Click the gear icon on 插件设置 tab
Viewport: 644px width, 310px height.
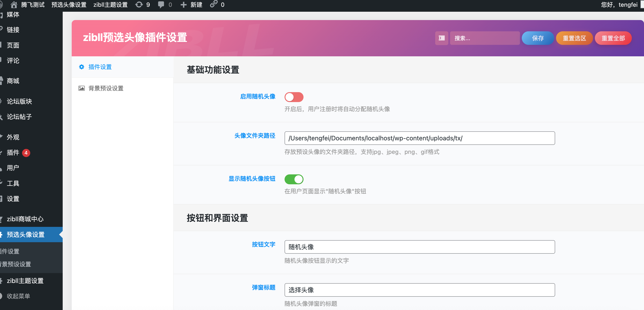coord(81,67)
